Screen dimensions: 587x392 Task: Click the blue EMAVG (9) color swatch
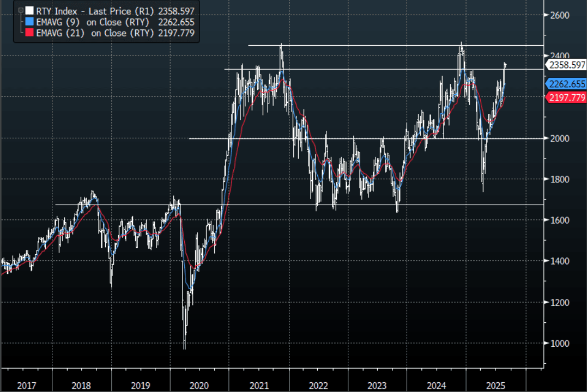[29, 22]
